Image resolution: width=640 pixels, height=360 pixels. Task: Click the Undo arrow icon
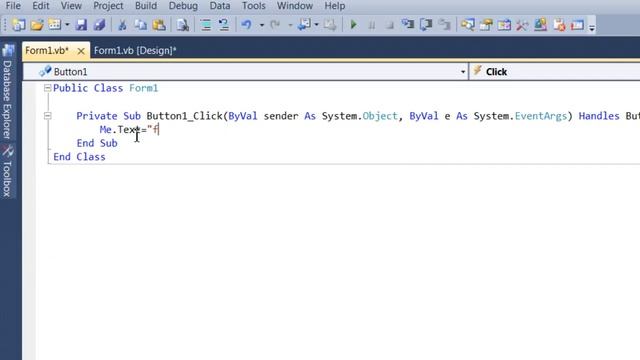[246, 25]
